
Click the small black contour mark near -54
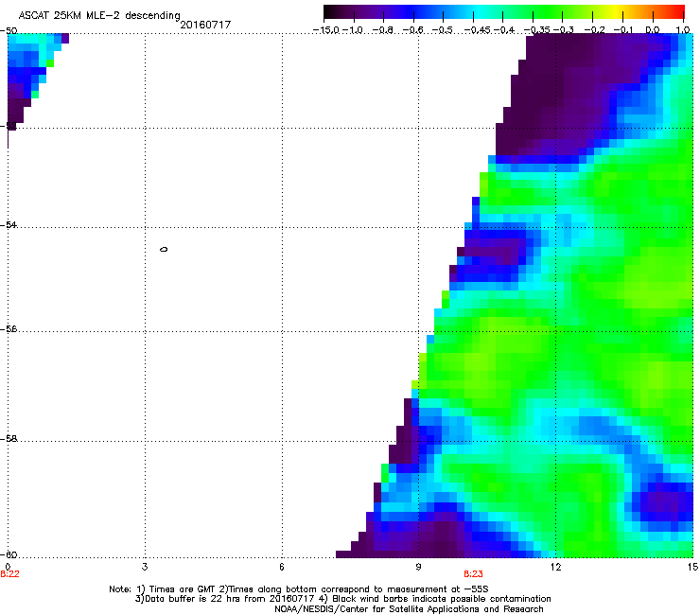tap(164, 249)
